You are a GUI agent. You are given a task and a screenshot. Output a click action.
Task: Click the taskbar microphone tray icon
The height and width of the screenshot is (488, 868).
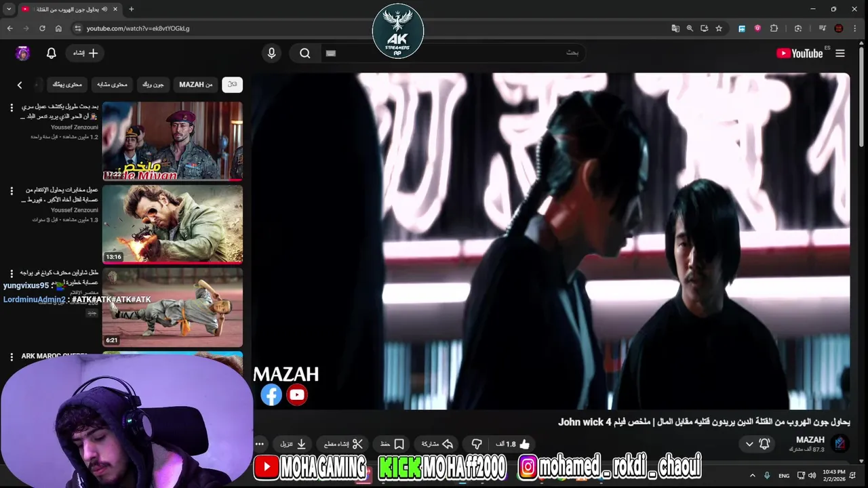click(767, 475)
